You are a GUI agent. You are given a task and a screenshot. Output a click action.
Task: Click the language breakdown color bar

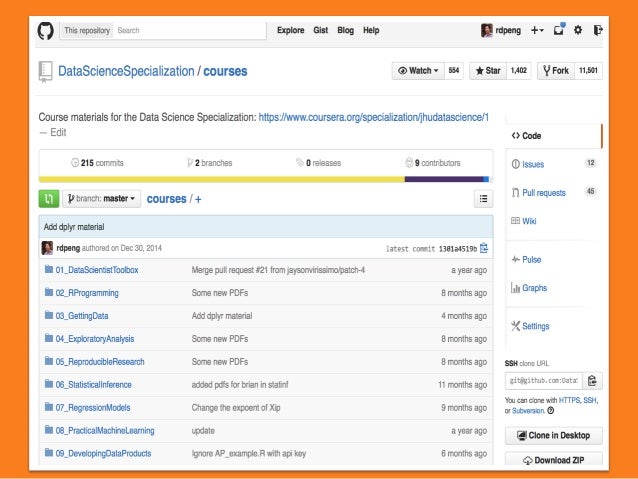(x=264, y=179)
